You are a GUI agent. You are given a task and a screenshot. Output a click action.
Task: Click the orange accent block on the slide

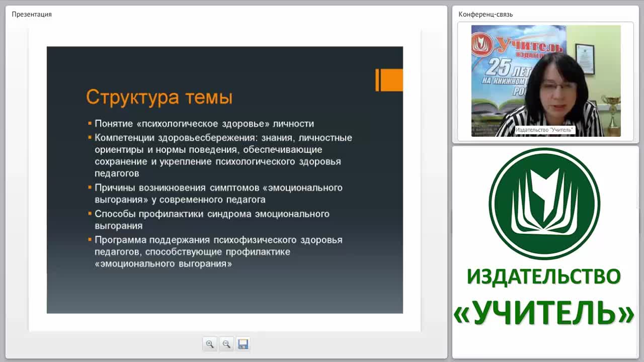pyautogui.click(x=389, y=80)
